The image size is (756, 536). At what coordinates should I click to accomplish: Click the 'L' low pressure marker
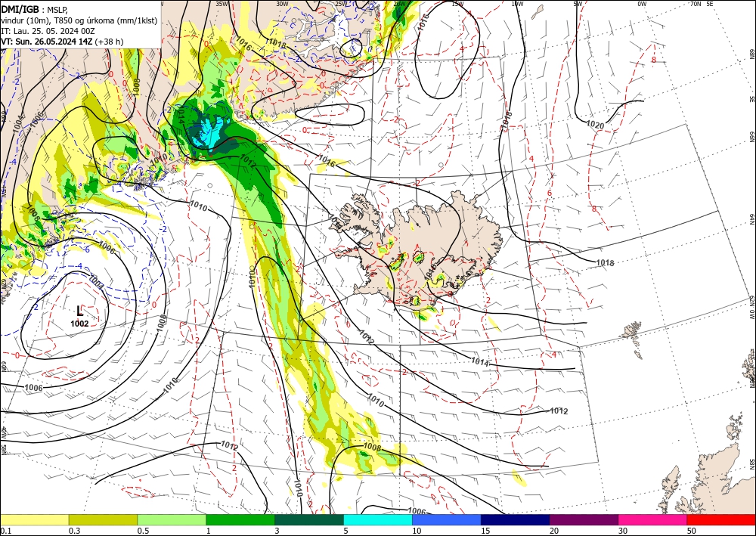(x=80, y=311)
